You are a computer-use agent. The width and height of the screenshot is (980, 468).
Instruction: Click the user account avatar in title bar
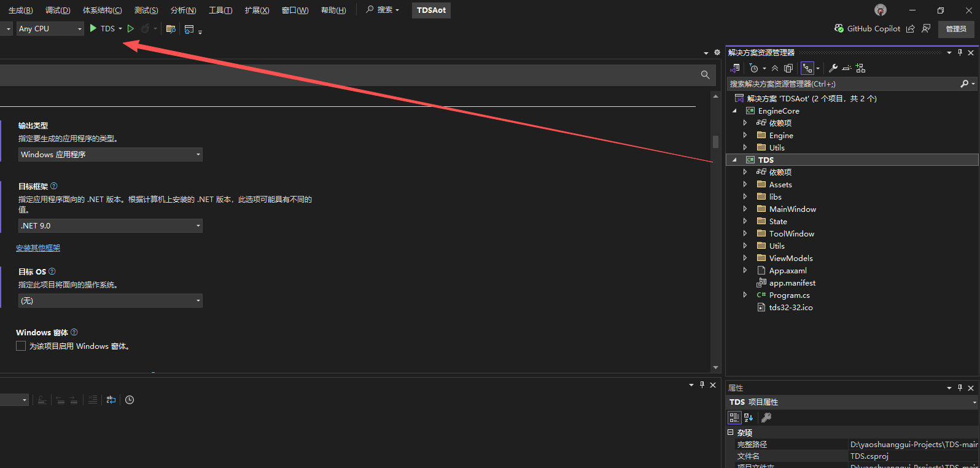click(881, 10)
